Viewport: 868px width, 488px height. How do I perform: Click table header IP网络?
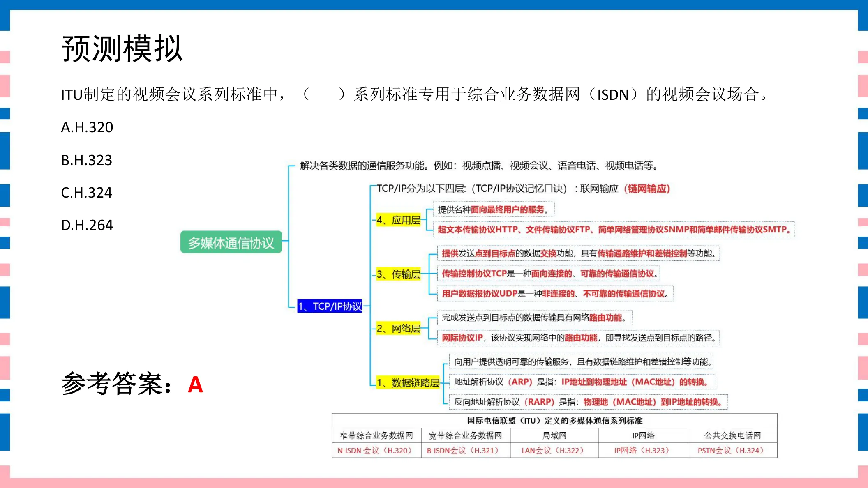tap(643, 435)
